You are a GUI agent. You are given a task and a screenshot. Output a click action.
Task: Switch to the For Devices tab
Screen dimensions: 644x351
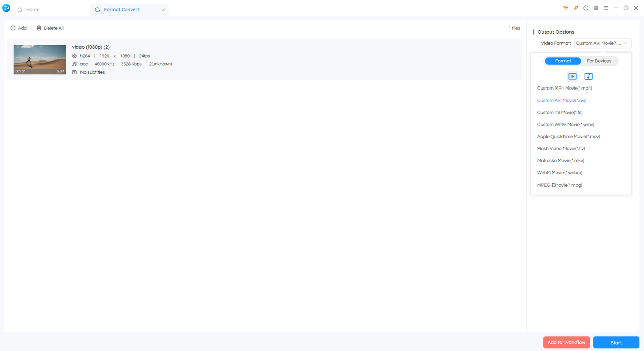599,61
